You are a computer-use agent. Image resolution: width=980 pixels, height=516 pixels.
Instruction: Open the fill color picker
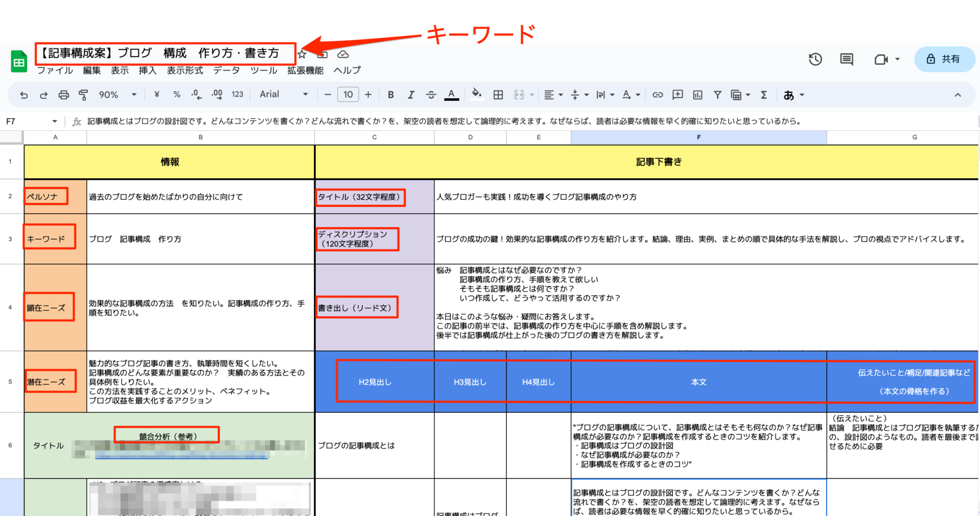(477, 95)
